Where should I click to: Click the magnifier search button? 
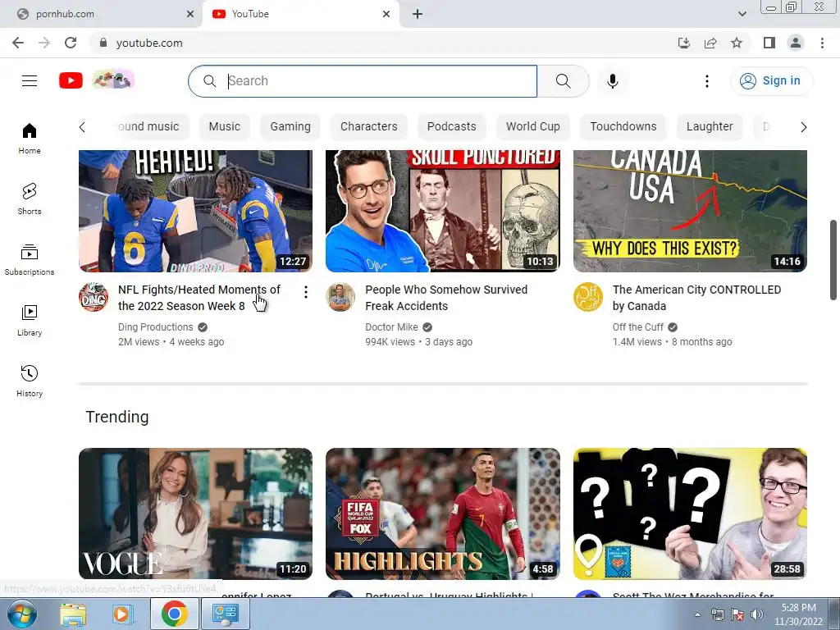[x=563, y=81]
